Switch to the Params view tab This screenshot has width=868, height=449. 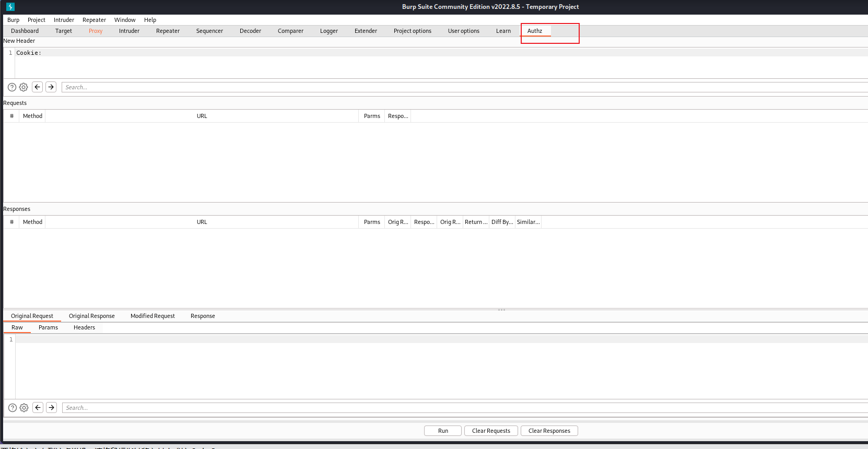click(x=48, y=327)
